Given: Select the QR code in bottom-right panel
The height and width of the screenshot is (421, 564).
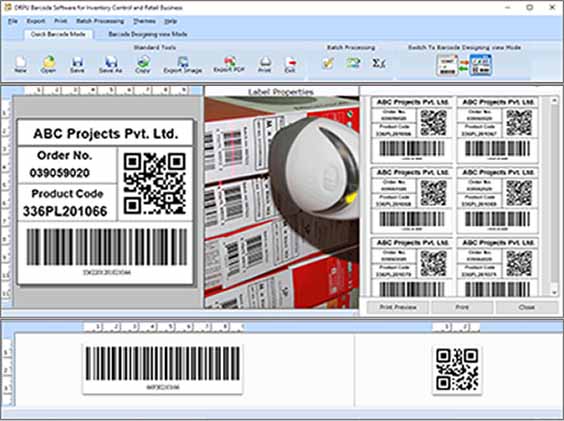Looking at the screenshot, I should tap(457, 370).
